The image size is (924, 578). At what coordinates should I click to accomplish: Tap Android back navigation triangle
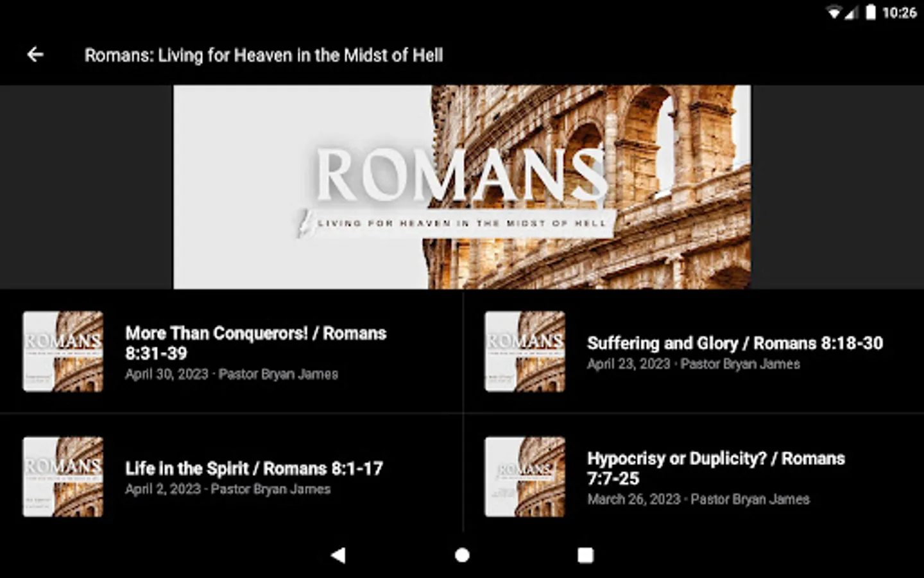click(x=338, y=555)
